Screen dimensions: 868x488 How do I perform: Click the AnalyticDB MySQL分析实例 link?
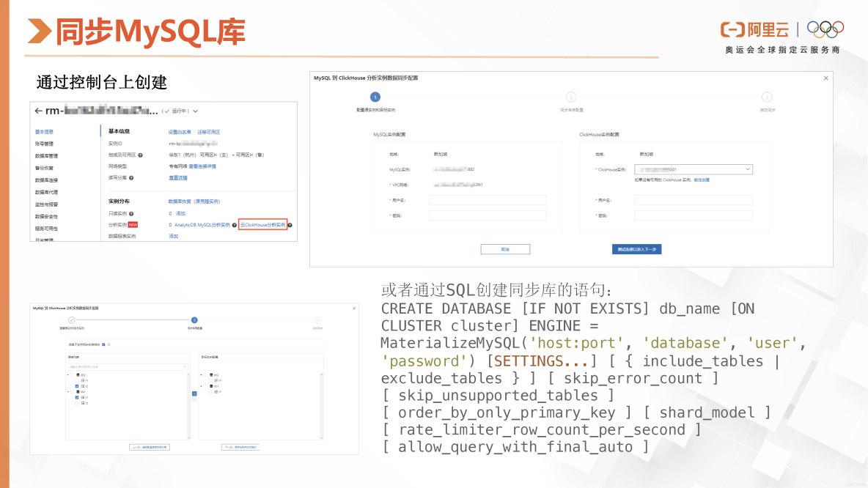click(x=202, y=225)
